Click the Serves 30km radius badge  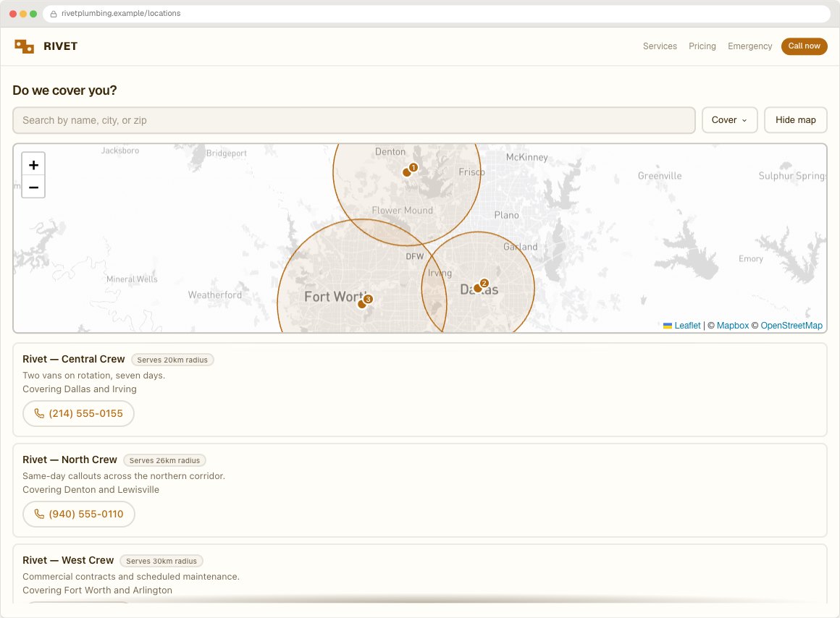(161, 562)
